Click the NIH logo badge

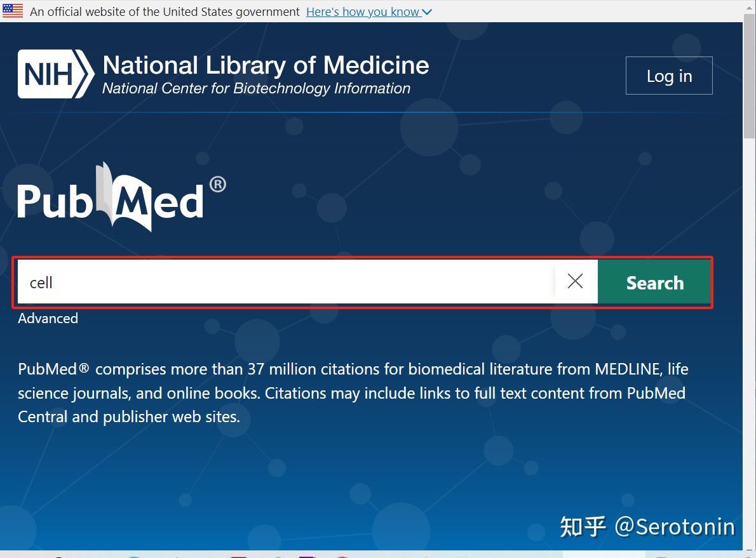(56, 74)
